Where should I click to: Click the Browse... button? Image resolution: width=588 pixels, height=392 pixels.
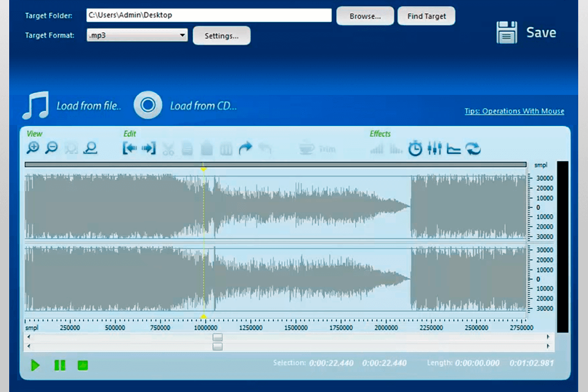365,16
